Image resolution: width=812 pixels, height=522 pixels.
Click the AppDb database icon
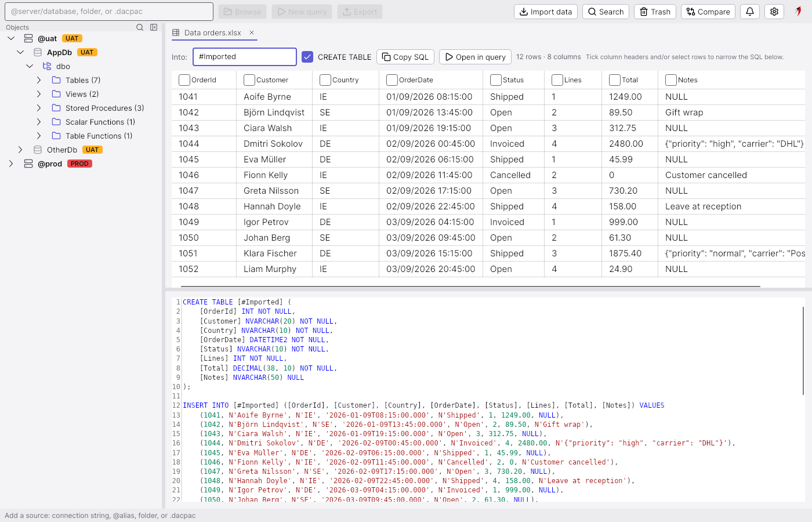click(x=38, y=52)
